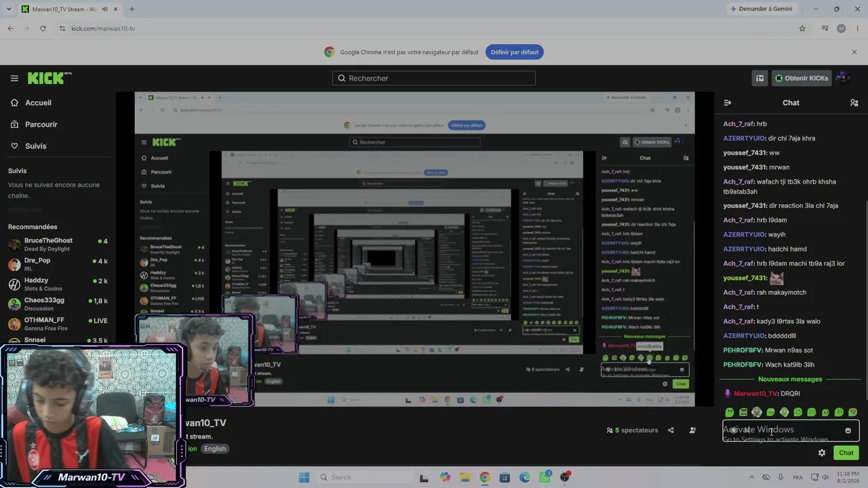
Task: Insert the first green quick emote
Action: click(730, 412)
